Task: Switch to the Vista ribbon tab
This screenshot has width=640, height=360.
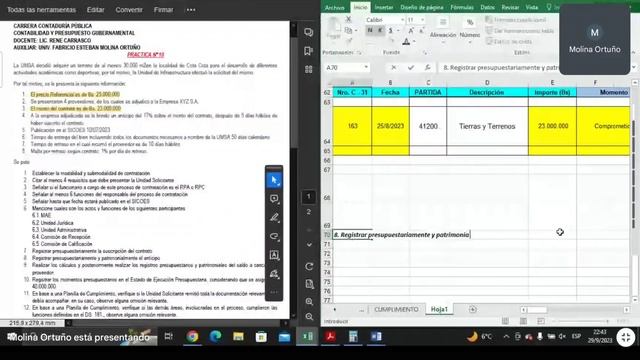Action: tap(531, 7)
